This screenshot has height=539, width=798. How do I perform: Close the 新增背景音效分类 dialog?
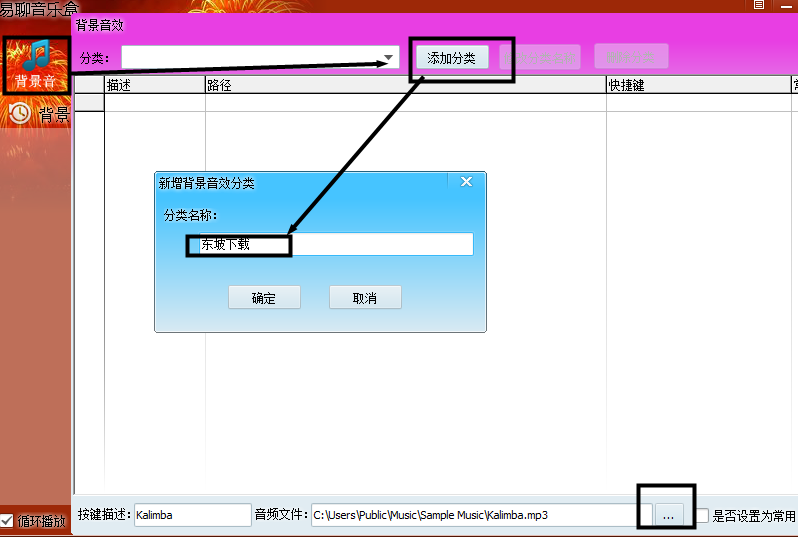pos(466,182)
